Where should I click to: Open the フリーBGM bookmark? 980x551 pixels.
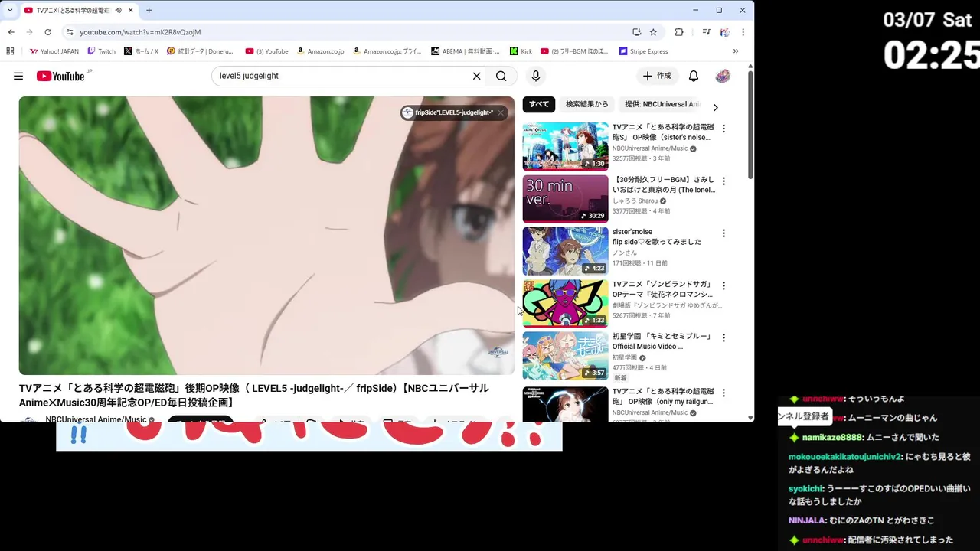[574, 51]
